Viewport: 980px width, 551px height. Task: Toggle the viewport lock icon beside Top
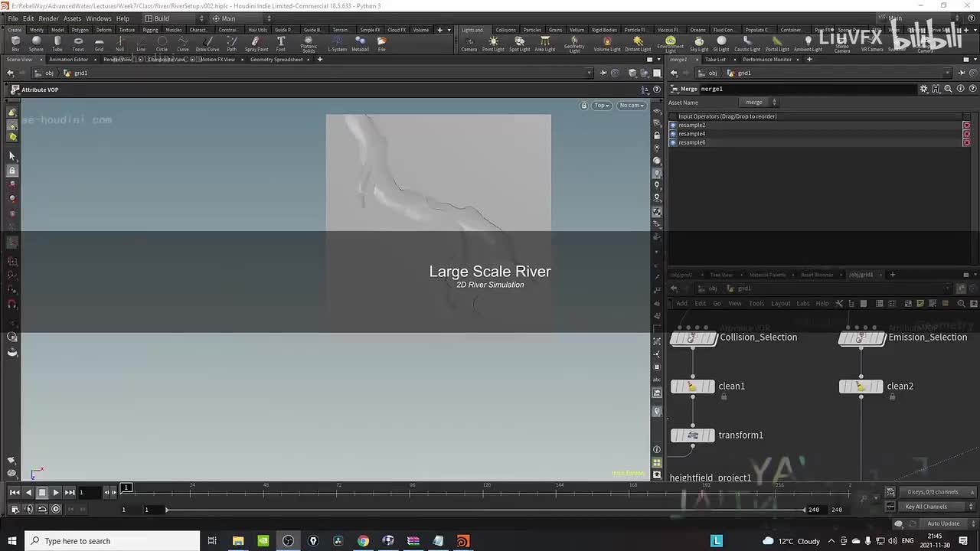point(584,106)
